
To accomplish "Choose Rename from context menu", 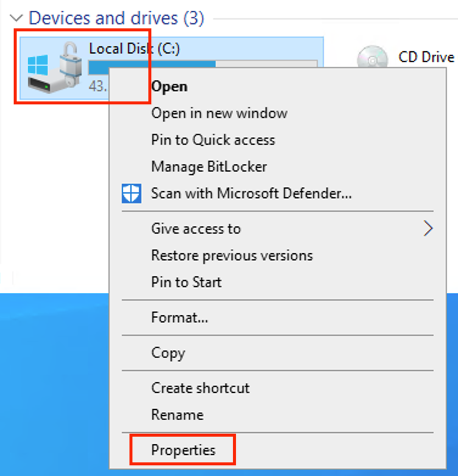I will coord(277,415).
